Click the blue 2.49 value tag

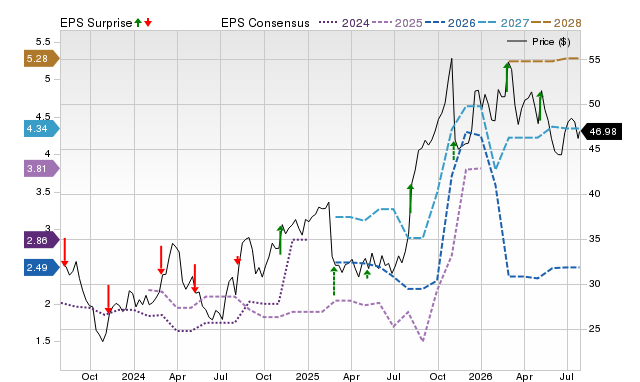(x=42, y=268)
